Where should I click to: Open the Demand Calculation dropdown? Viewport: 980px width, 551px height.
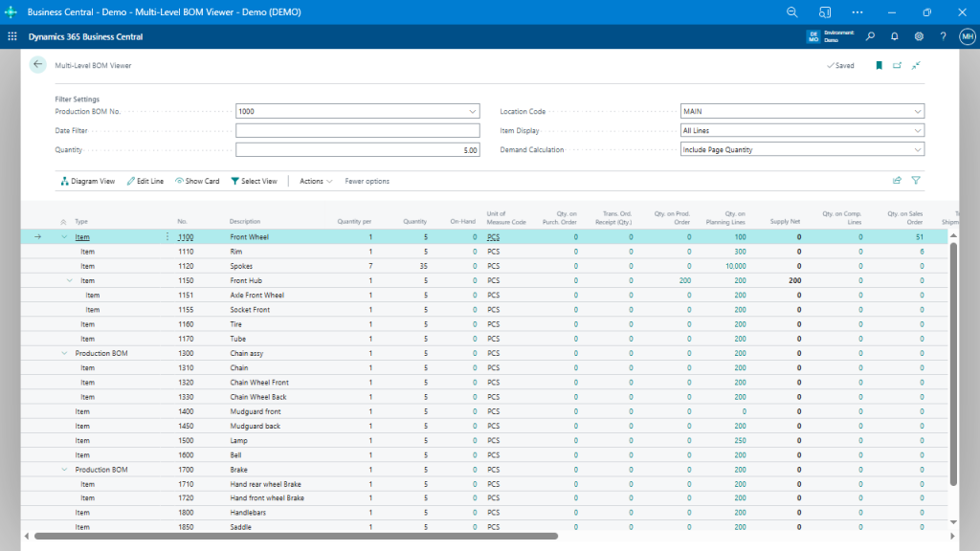click(x=917, y=150)
